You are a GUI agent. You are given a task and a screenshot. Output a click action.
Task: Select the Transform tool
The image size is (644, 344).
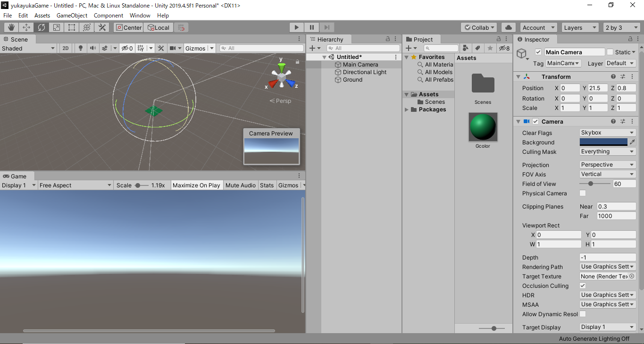click(87, 27)
